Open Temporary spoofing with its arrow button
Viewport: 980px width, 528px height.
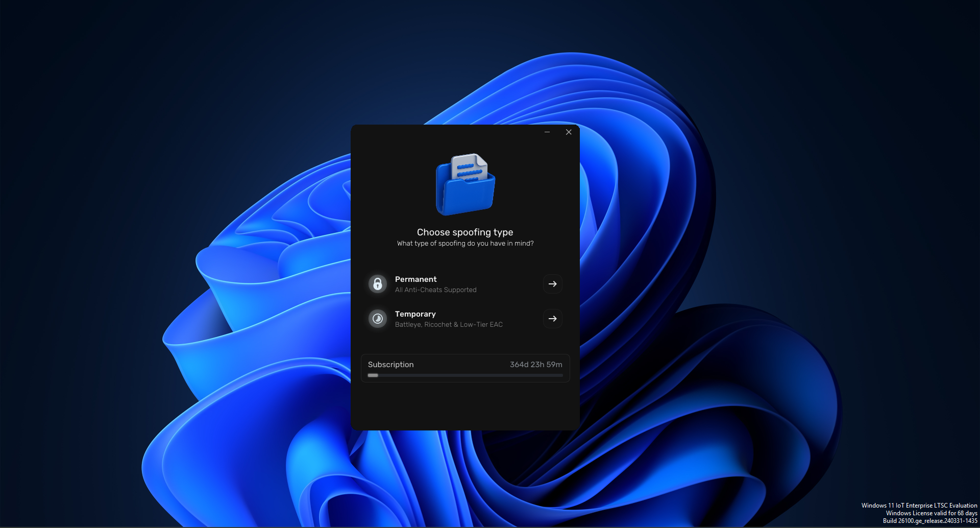click(553, 319)
